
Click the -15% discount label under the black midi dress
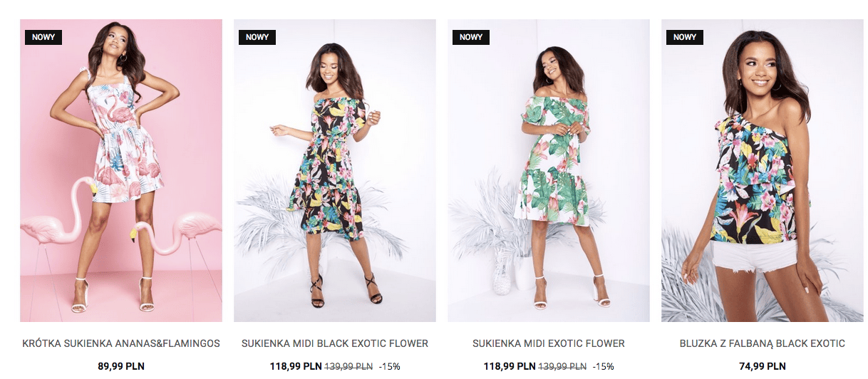click(389, 367)
